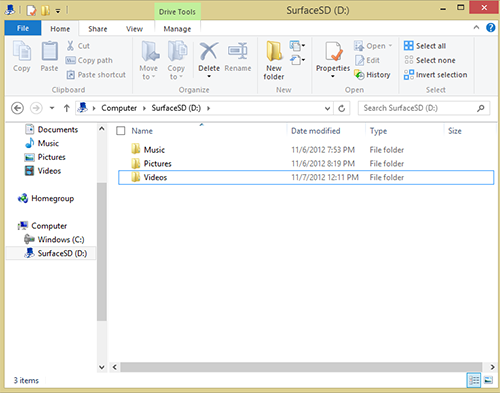This screenshot has width=500, height=393.
Task: Open the Properties dropdown arrow
Action: 333,76
